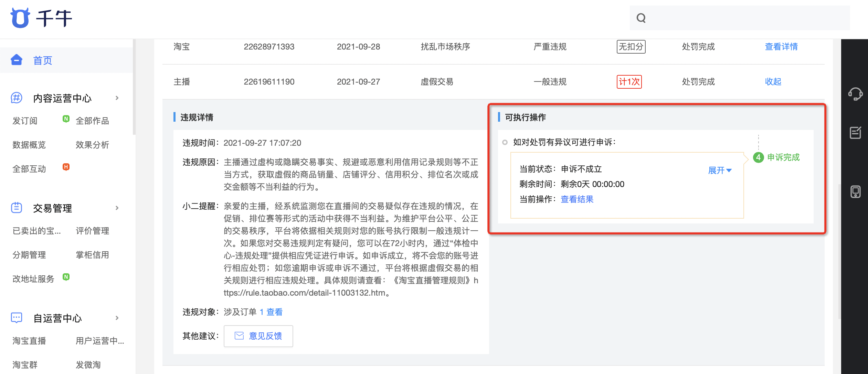Click the 申诉完成 step label

point(783,157)
